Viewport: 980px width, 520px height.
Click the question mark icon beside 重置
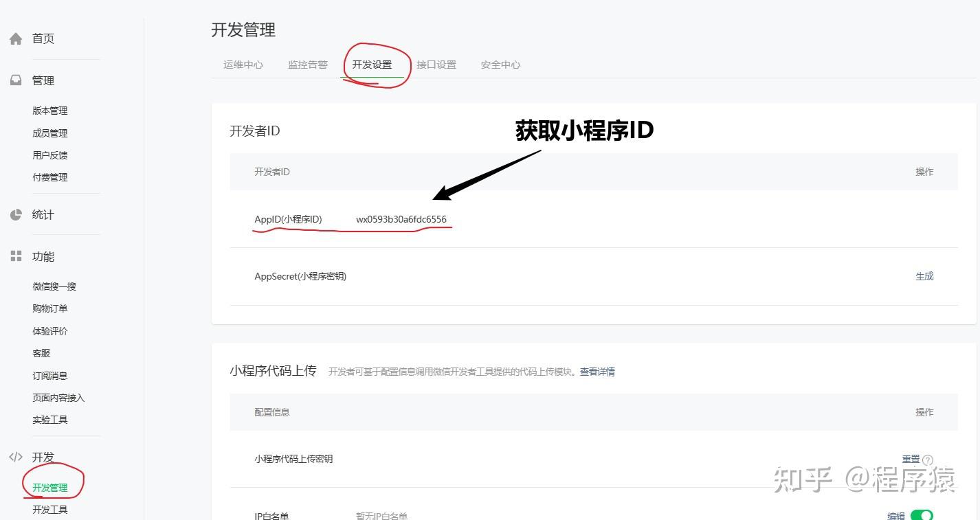[x=928, y=460]
